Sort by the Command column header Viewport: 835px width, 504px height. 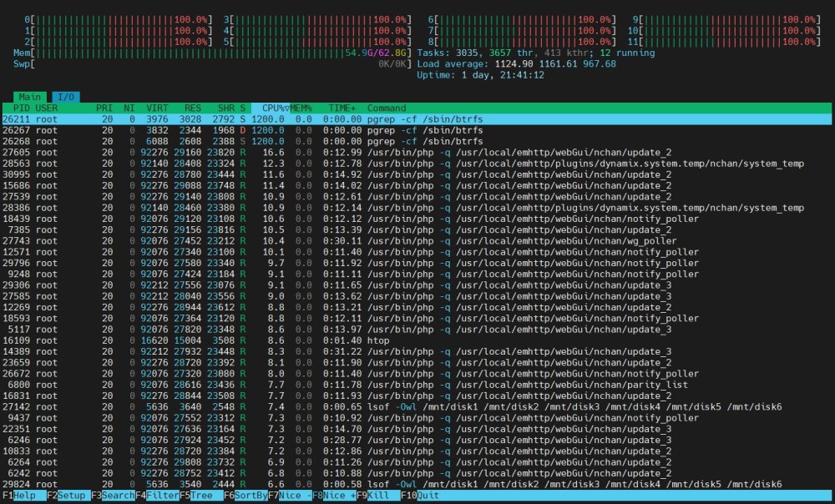pos(387,108)
